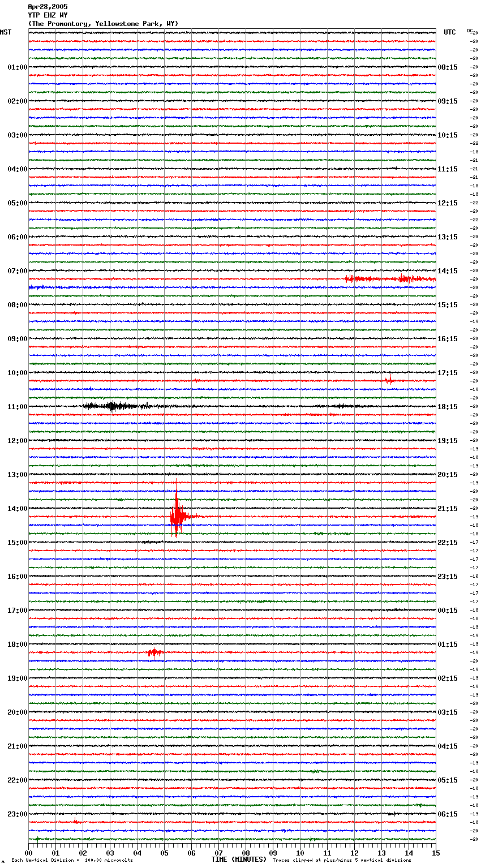Image resolution: width=481 pixels, height=868 pixels.
Task: Click the 18:15 UTC time label
Action: pos(448,407)
